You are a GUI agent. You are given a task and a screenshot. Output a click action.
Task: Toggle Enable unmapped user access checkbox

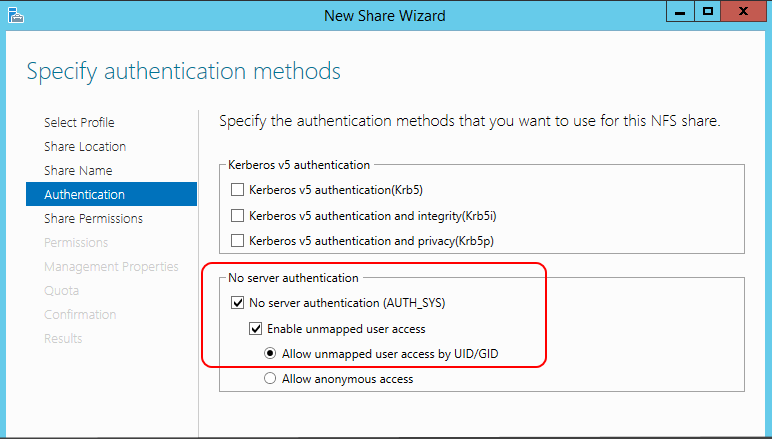[255, 328]
